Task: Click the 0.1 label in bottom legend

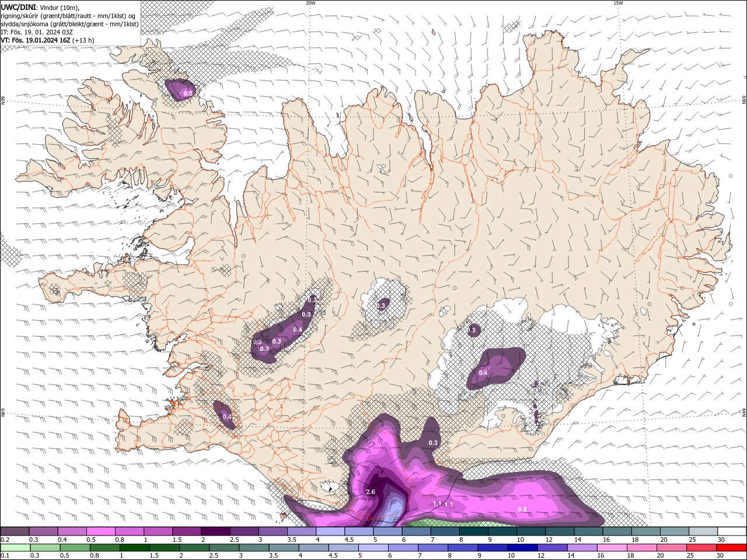Action: tap(5, 555)
